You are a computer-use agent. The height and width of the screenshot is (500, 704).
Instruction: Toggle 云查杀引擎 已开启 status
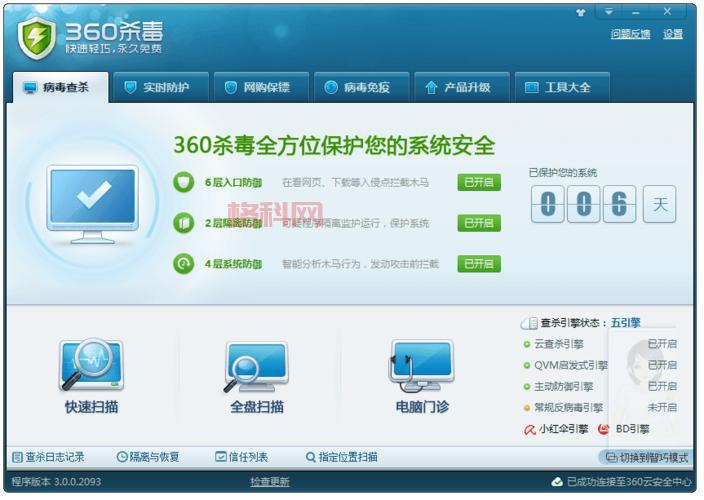click(x=662, y=344)
